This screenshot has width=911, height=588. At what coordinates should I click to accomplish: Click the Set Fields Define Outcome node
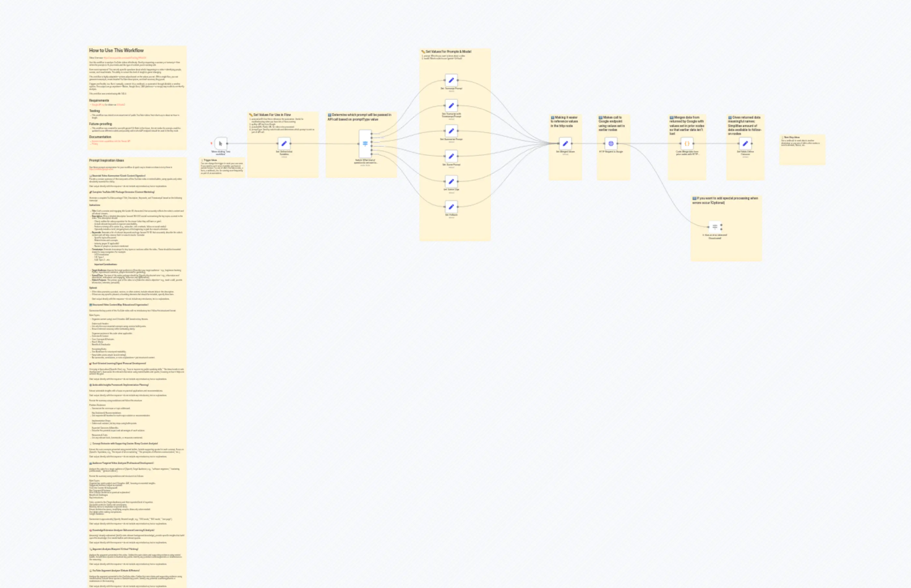(745, 144)
